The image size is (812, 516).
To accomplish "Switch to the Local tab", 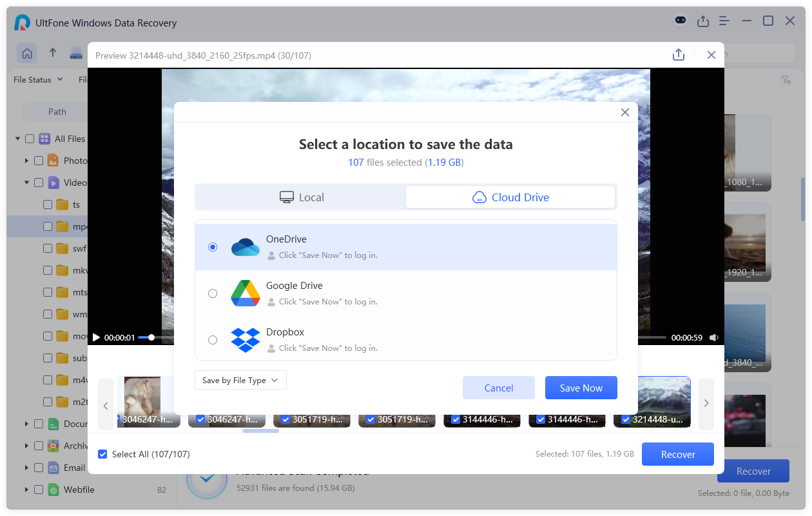I will [x=301, y=197].
